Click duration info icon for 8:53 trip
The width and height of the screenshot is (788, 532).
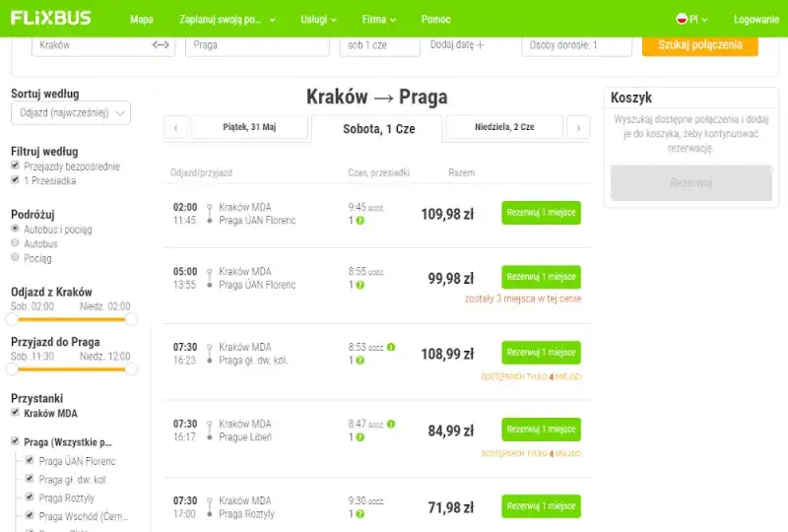pyautogui.click(x=391, y=347)
